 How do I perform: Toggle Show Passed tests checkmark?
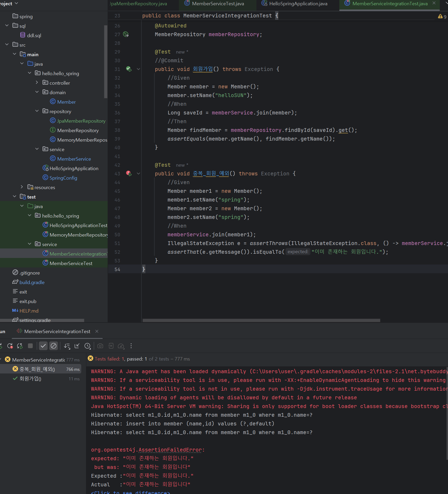(x=43, y=346)
